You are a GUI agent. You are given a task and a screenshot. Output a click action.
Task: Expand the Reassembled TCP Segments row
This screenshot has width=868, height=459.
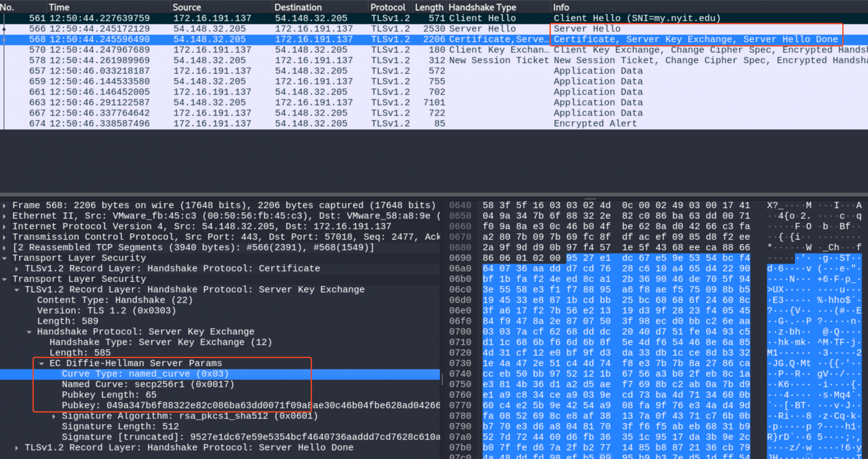click(4, 247)
